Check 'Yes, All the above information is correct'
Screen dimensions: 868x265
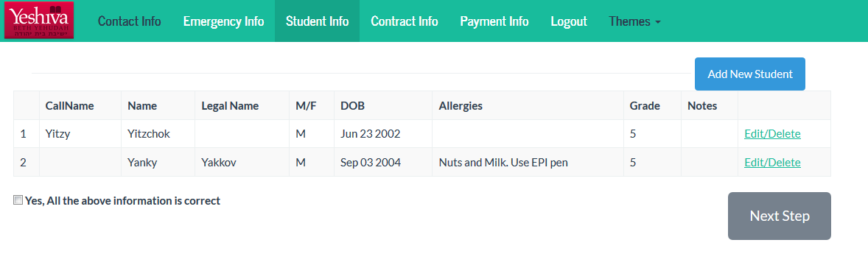pos(18,200)
